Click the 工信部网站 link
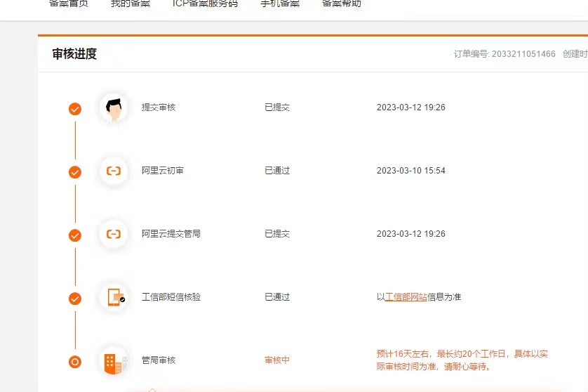This screenshot has width=588, height=392. click(x=406, y=297)
